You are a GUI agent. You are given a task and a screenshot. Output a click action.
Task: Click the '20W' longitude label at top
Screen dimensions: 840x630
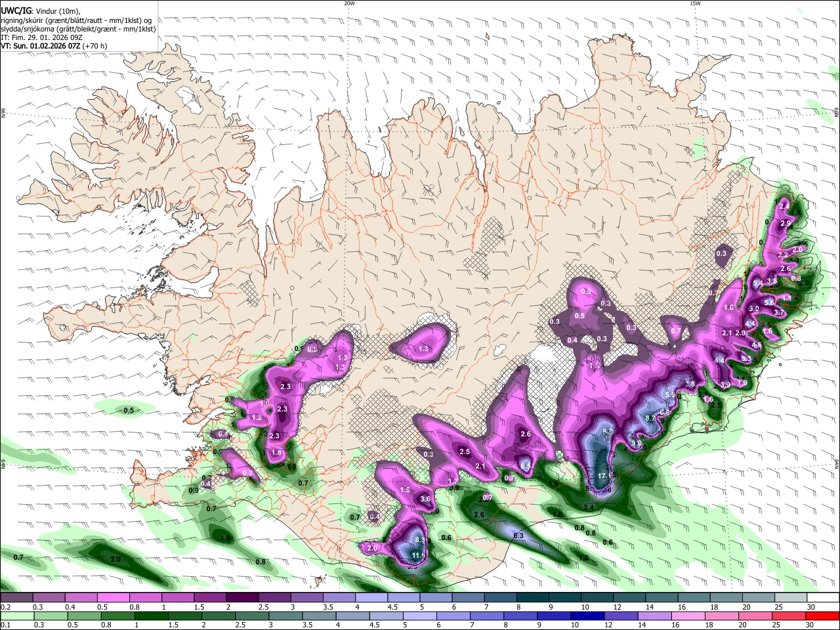349,3
